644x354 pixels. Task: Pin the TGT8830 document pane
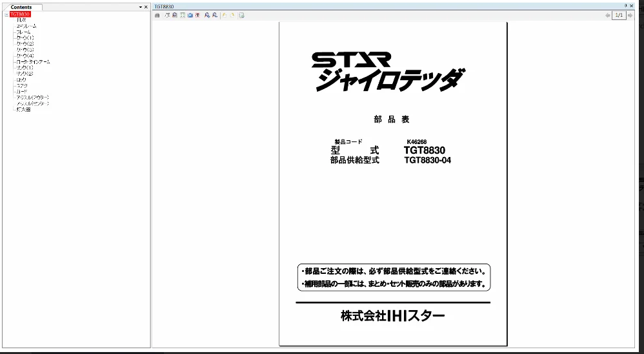(x=626, y=6)
